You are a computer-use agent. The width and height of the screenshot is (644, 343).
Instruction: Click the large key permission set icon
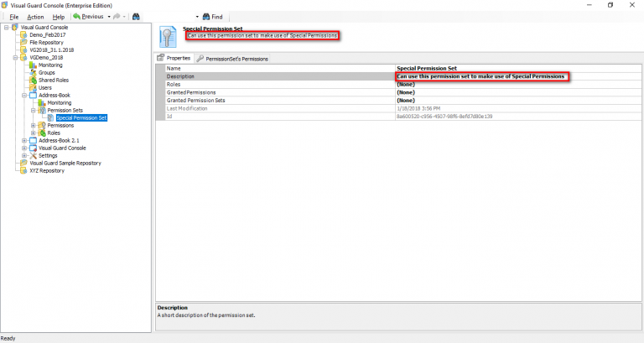tap(168, 37)
